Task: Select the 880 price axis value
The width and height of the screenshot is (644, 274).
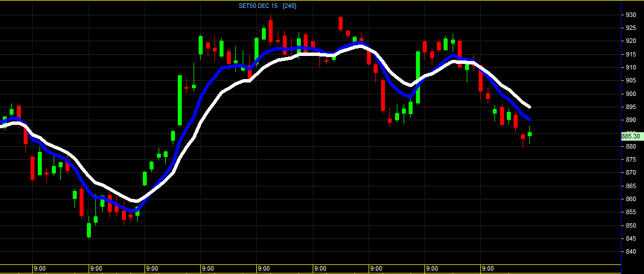Action: coord(630,146)
